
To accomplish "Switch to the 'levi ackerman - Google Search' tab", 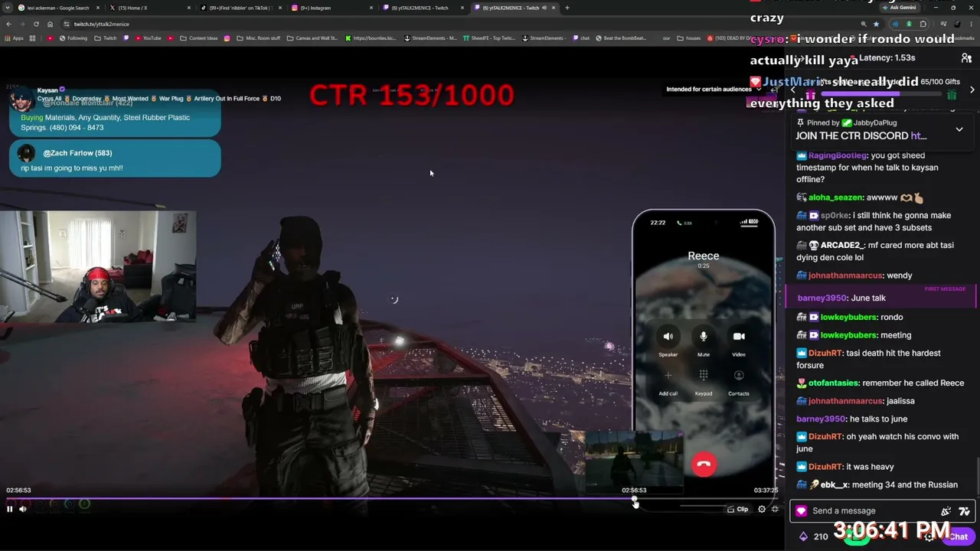I will pyautogui.click(x=57, y=8).
